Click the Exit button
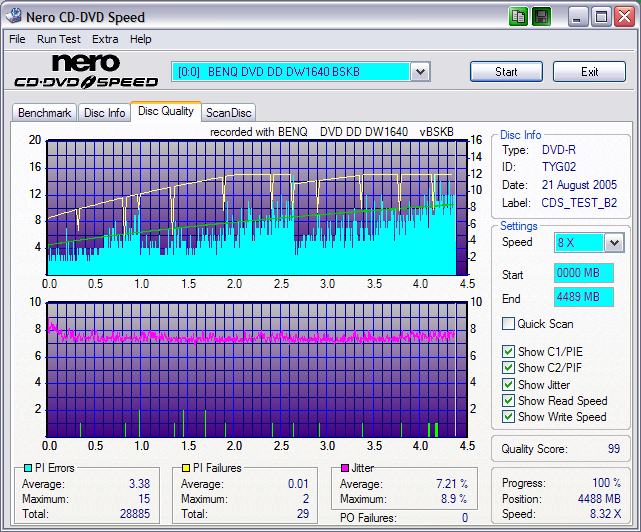 click(x=589, y=71)
